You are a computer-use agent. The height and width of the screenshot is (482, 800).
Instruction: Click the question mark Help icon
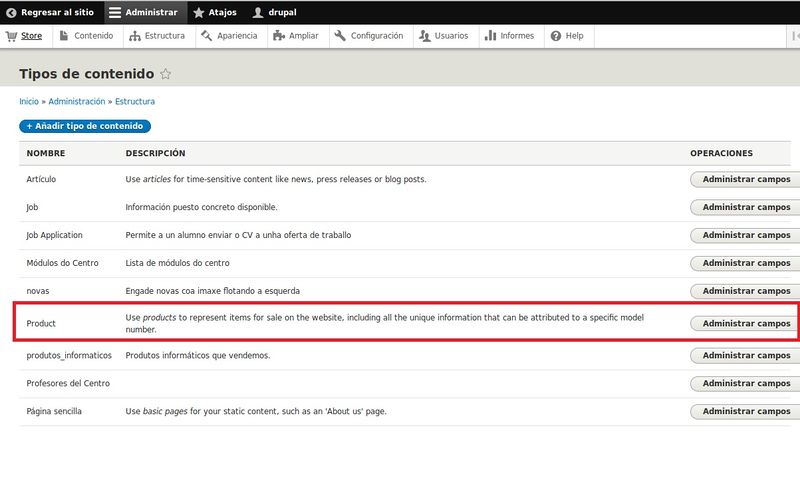click(556, 36)
